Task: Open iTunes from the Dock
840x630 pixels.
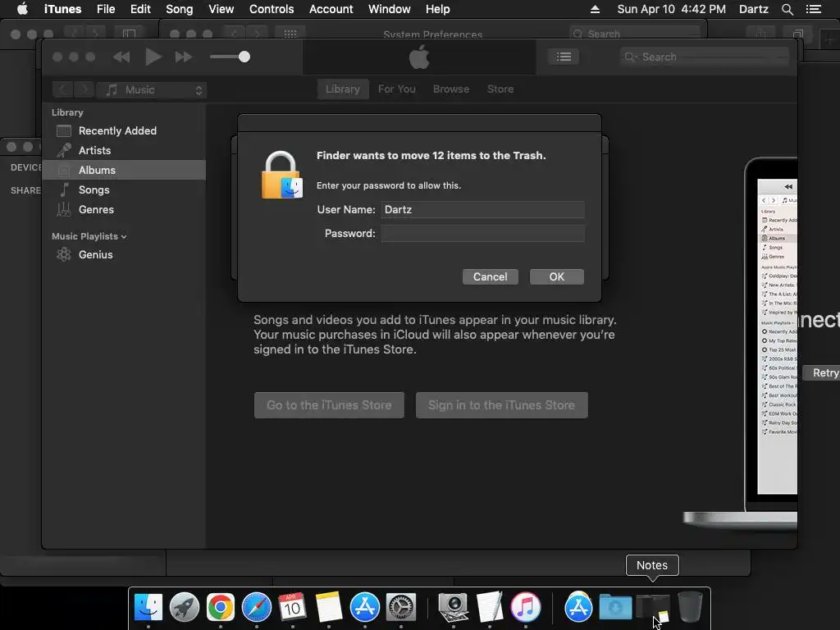Action: coord(526,607)
